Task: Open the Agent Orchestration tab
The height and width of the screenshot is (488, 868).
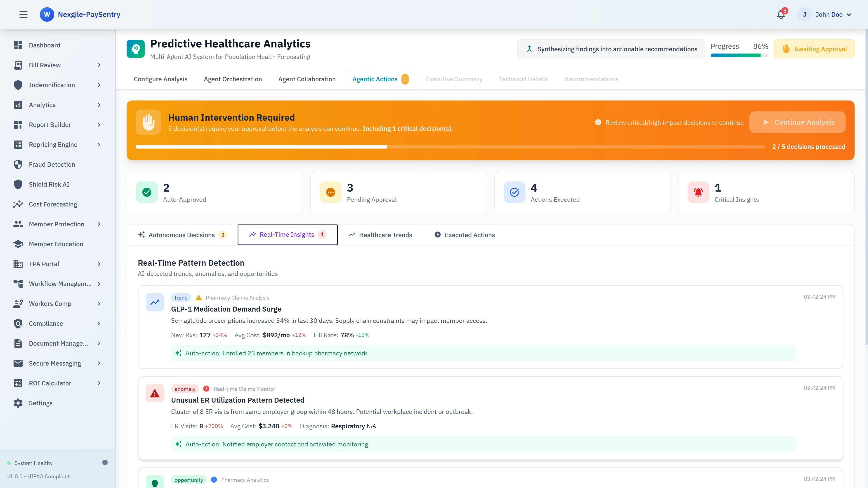Action: coord(233,79)
